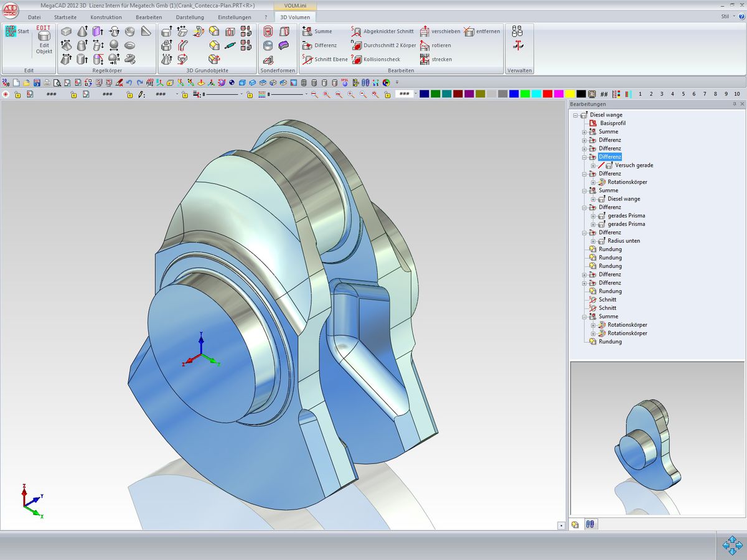This screenshot has width=747, height=560.
Task: Collapse the Diesel wange root node
Action: (x=575, y=115)
